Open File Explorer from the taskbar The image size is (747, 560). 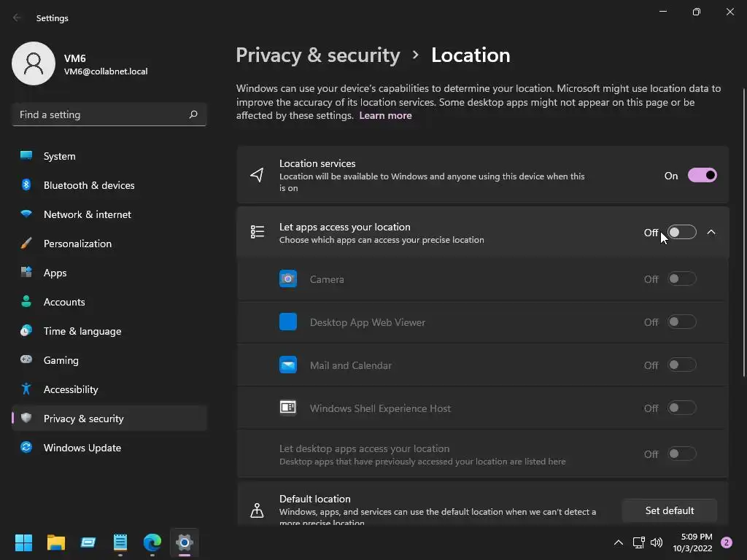point(56,542)
